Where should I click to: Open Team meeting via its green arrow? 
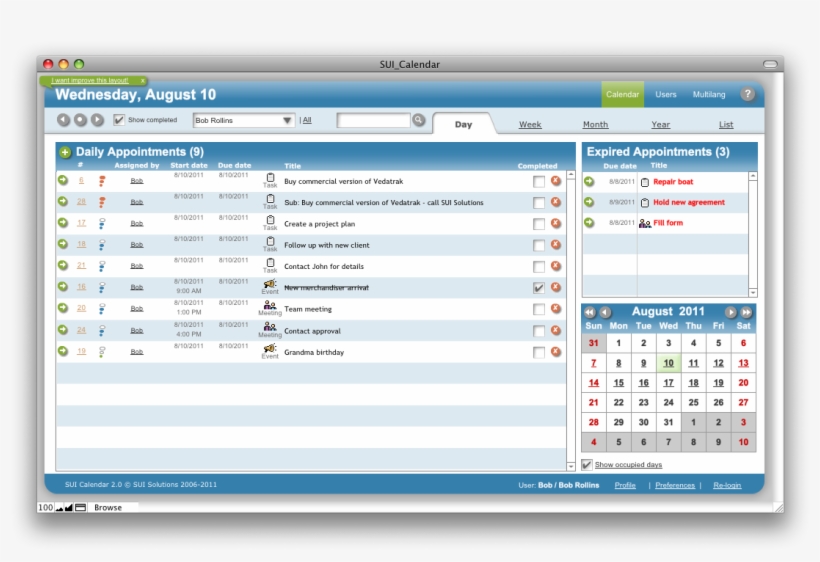63,308
